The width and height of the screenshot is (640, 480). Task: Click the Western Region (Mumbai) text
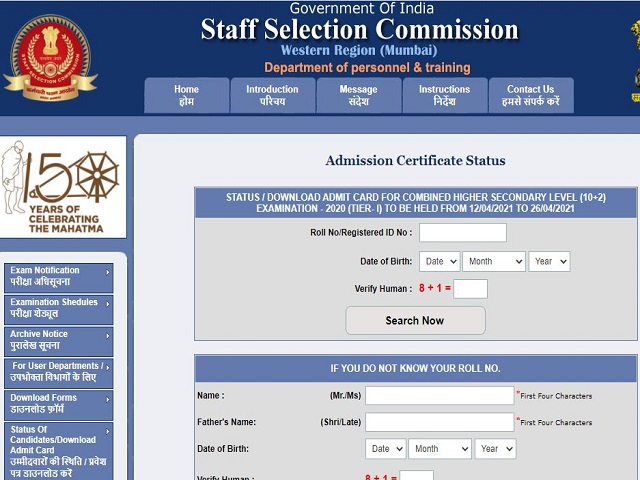tap(359, 50)
